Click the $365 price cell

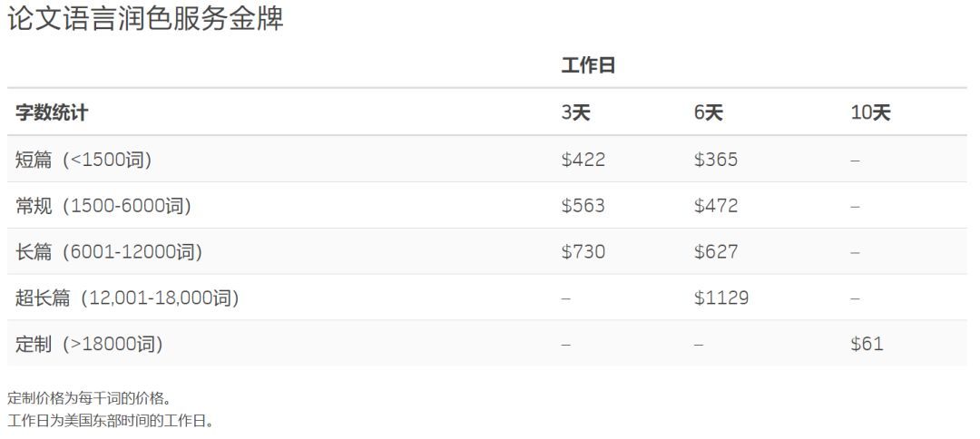pos(716,160)
